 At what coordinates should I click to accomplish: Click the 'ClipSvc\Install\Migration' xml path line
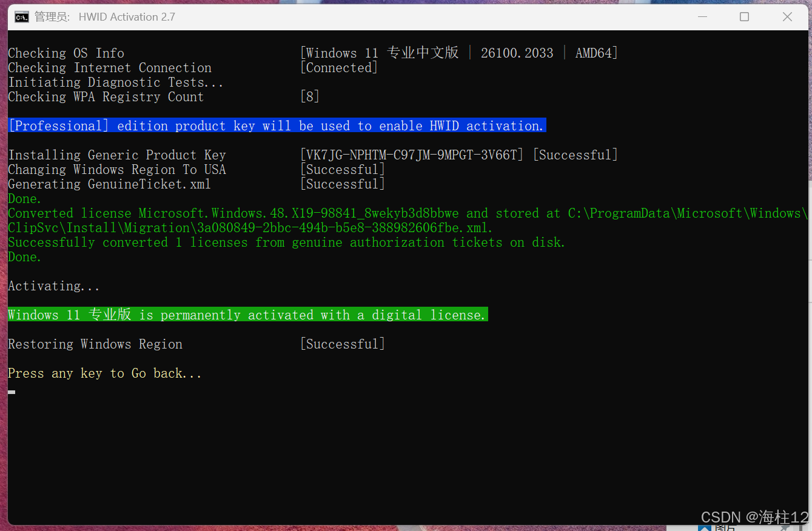pyautogui.click(x=250, y=228)
